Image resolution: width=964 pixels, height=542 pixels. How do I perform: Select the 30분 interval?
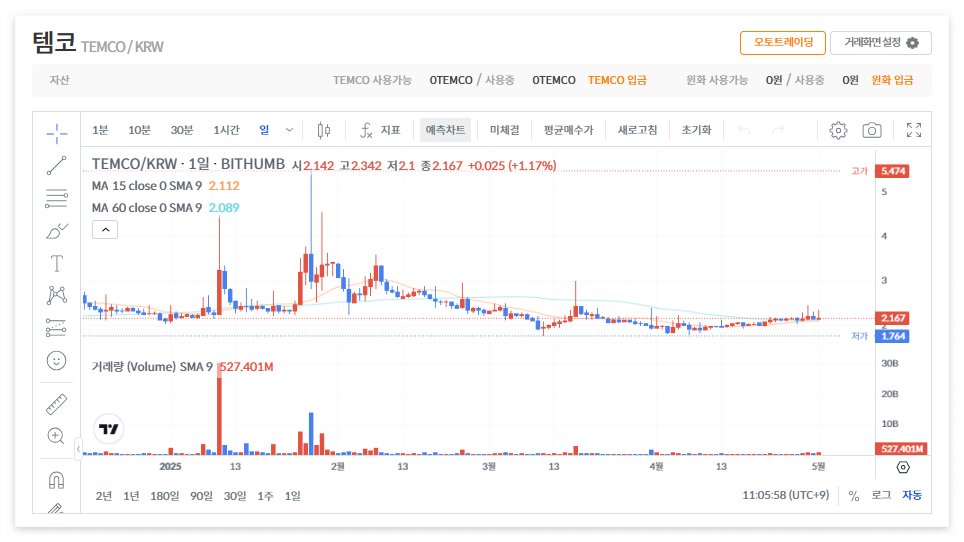(182, 130)
